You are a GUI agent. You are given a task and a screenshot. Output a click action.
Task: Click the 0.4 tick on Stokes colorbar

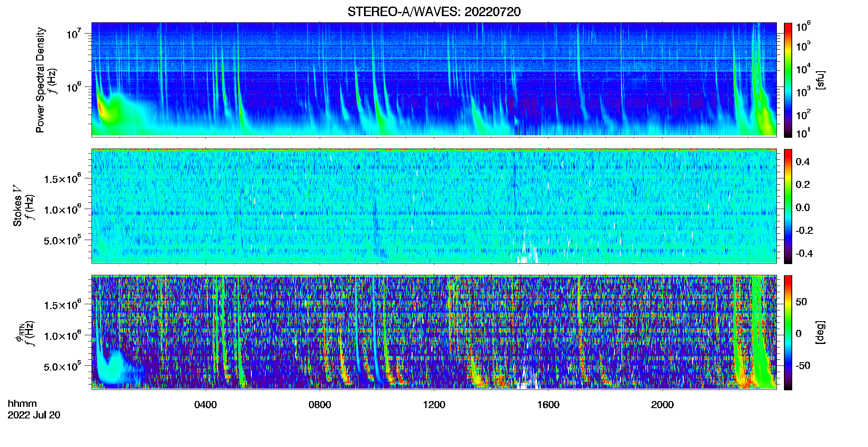[803, 162]
